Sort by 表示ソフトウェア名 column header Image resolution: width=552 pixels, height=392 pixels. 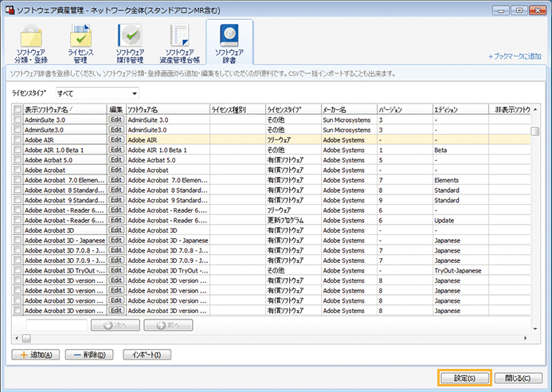click(x=65, y=109)
